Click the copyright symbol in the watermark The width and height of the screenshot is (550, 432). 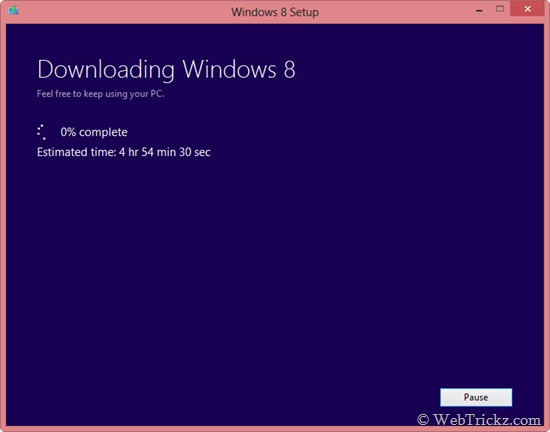click(x=423, y=419)
